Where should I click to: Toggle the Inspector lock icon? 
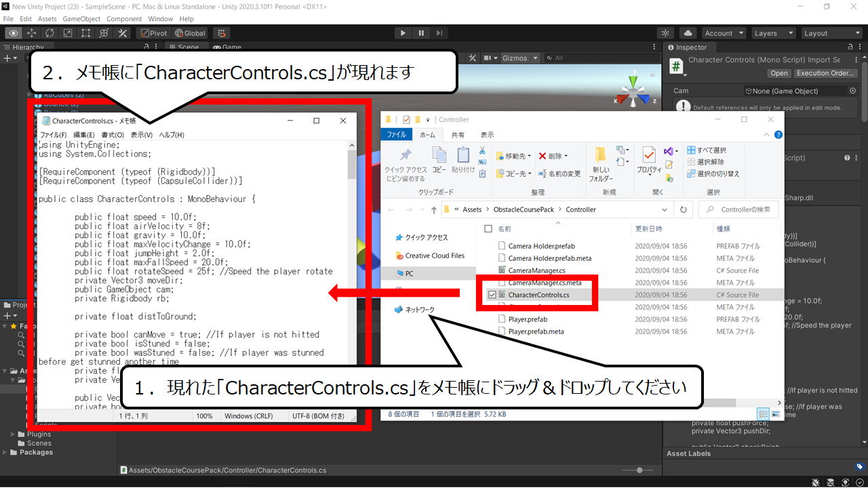coord(851,47)
